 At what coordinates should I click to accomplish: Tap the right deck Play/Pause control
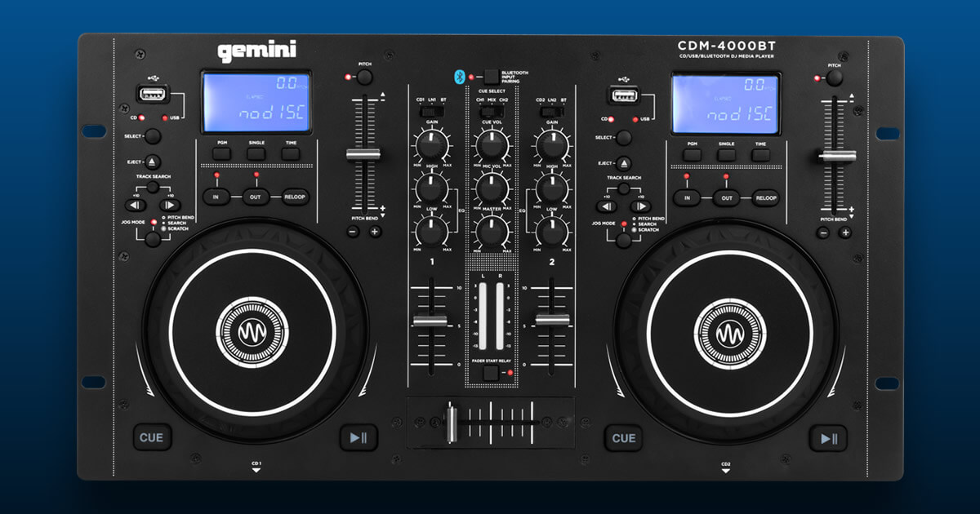point(826,437)
